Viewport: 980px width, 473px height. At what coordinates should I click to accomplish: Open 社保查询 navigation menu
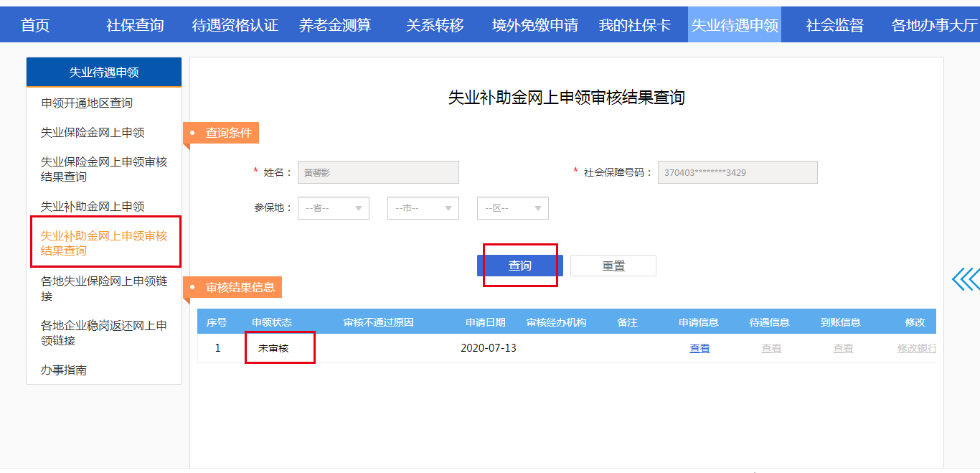click(135, 25)
